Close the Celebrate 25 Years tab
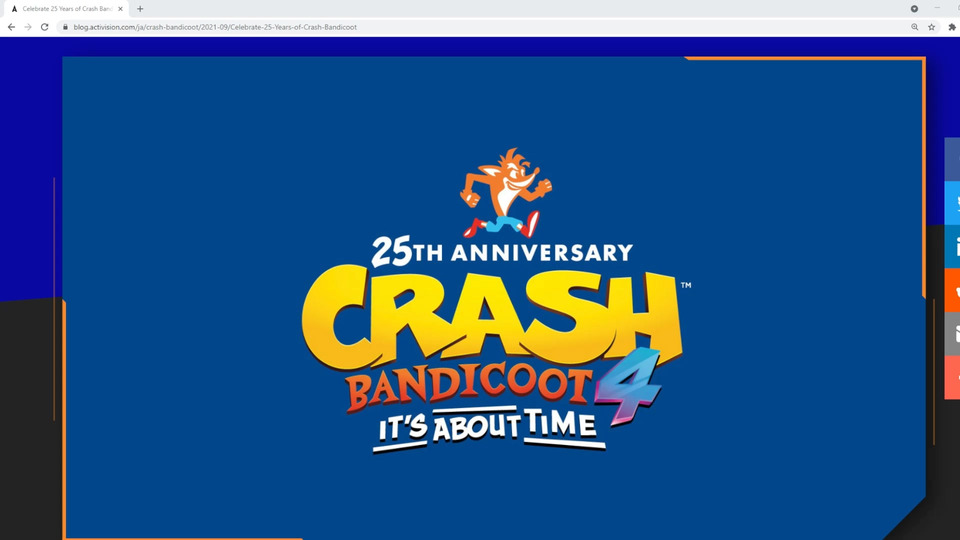Viewport: 960px width, 540px height. 120,9
